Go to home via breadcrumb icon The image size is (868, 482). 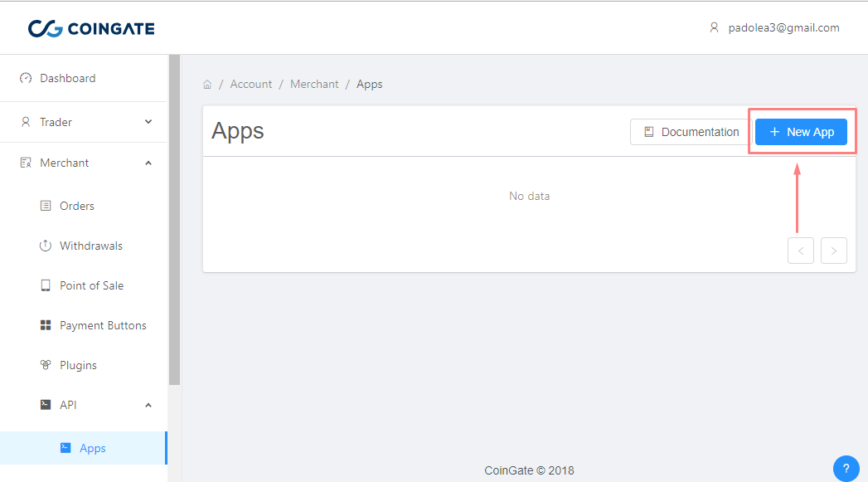207,85
